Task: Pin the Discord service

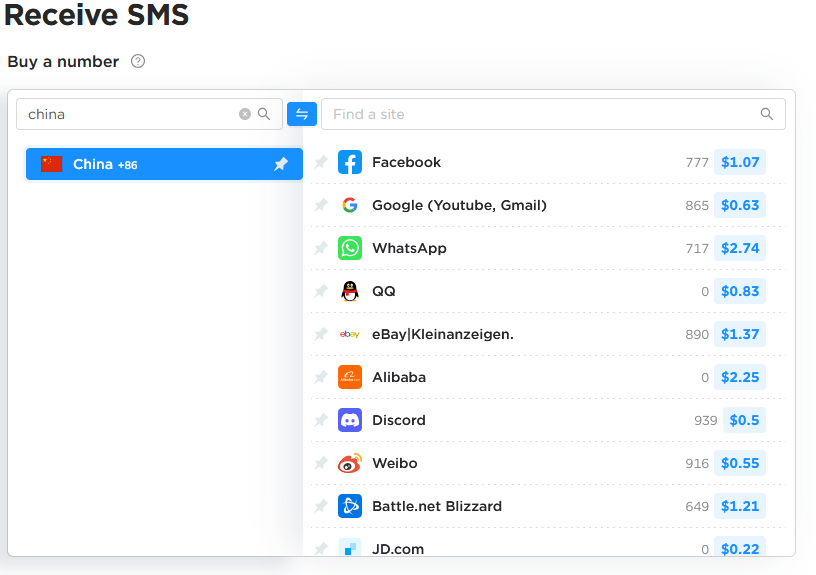Action: pyautogui.click(x=321, y=420)
